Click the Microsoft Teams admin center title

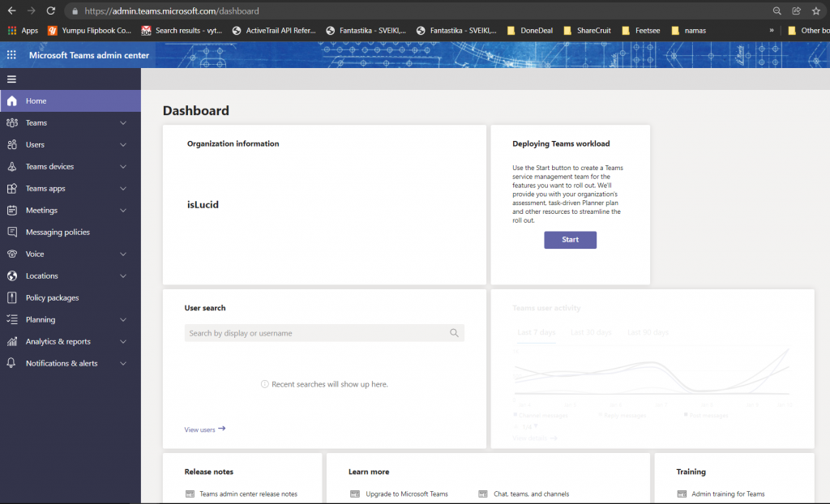(89, 55)
